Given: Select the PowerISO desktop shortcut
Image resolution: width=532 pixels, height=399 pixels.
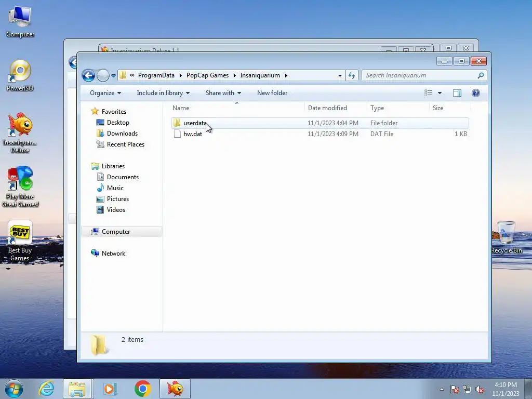Looking at the screenshot, I should 20,76.
